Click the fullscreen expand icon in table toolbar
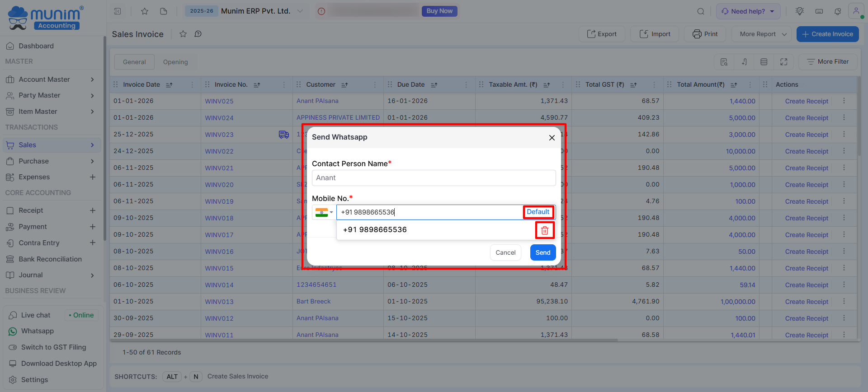The image size is (868, 392). [x=784, y=62]
